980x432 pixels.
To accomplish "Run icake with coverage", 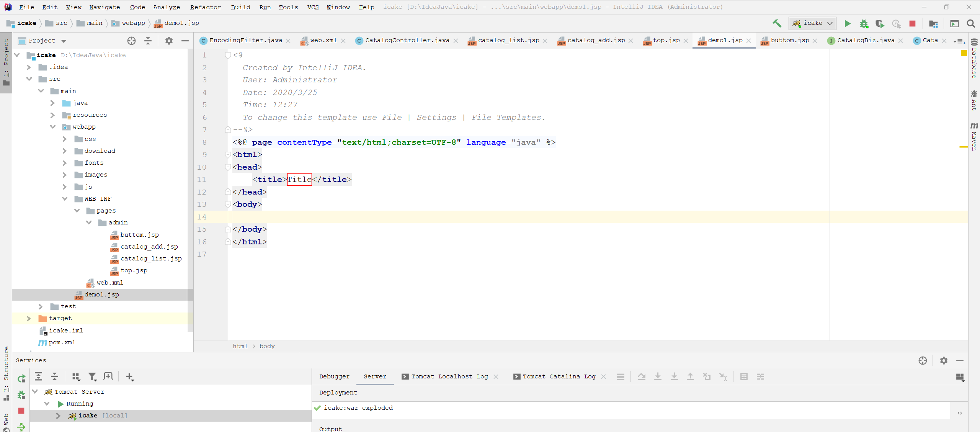I will 880,23.
